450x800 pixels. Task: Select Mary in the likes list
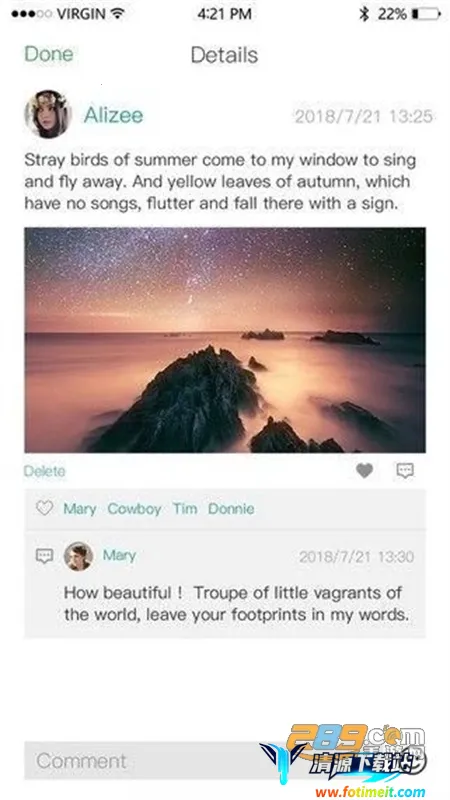coord(80,509)
